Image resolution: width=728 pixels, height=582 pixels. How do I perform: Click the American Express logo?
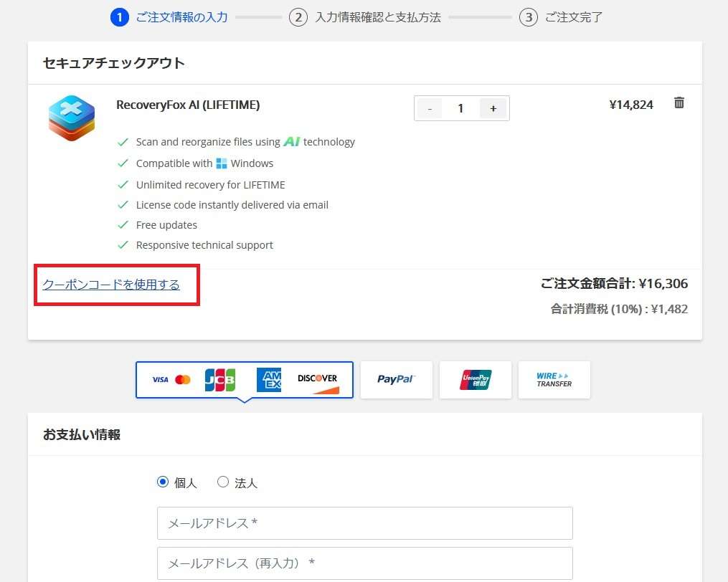[x=269, y=380]
